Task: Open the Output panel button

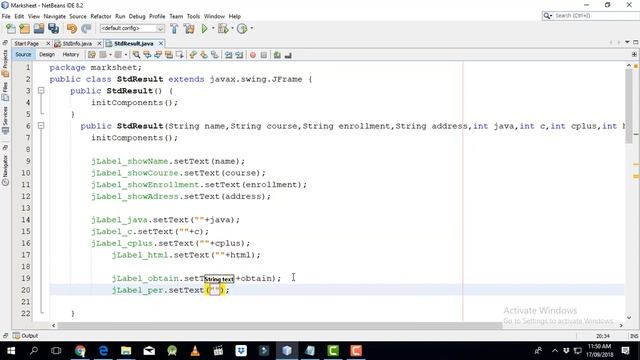Action: tap(25, 336)
